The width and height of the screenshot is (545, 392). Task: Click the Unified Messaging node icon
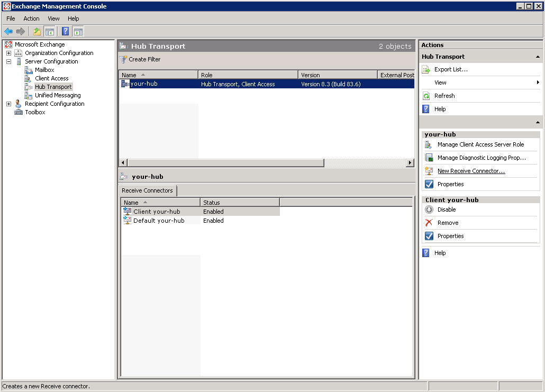29,95
